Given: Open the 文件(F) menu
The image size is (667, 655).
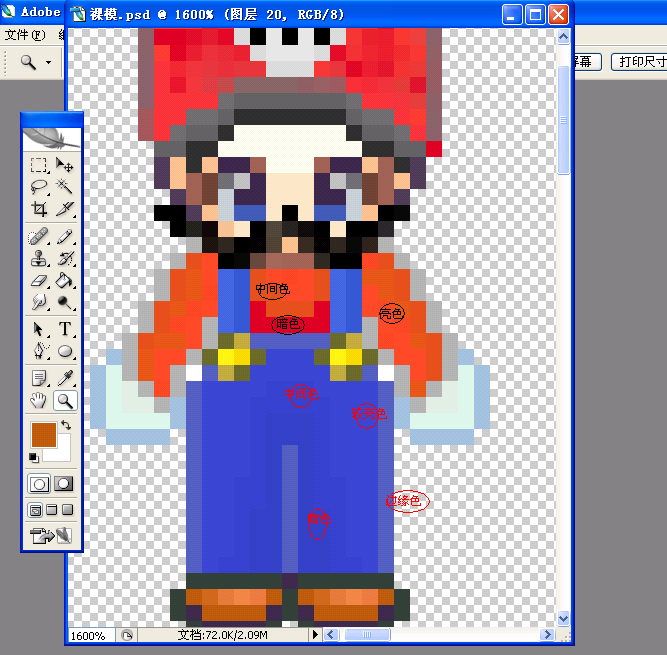Looking at the screenshot, I should click(x=25, y=35).
